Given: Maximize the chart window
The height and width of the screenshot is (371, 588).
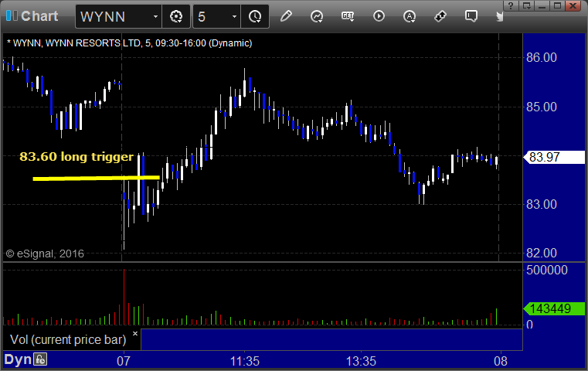Looking at the screenshot, I should (558, 5).
